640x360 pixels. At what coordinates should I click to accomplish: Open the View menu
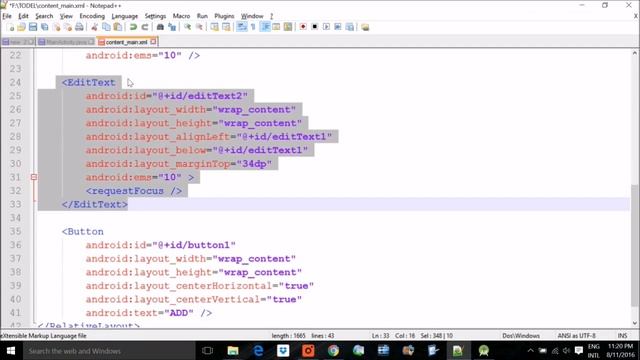pyautogui.click(x=66, y=16)
